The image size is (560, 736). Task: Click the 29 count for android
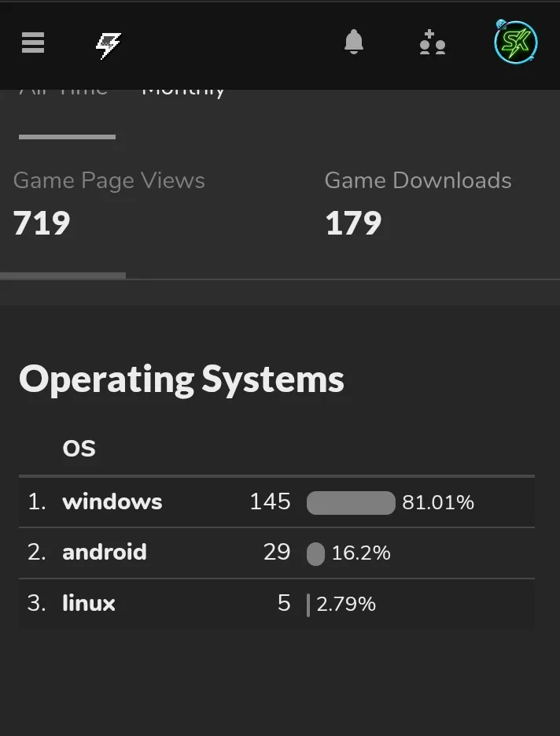(277, 553)
